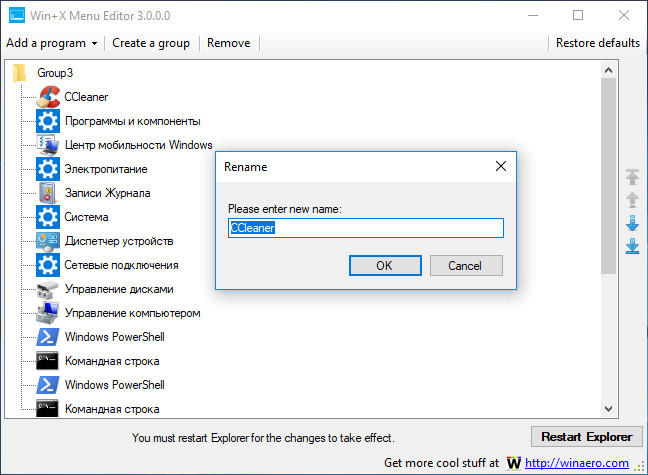Click Restart Explorer button
The height and width of the screenshot is (475, 648).
587,437
